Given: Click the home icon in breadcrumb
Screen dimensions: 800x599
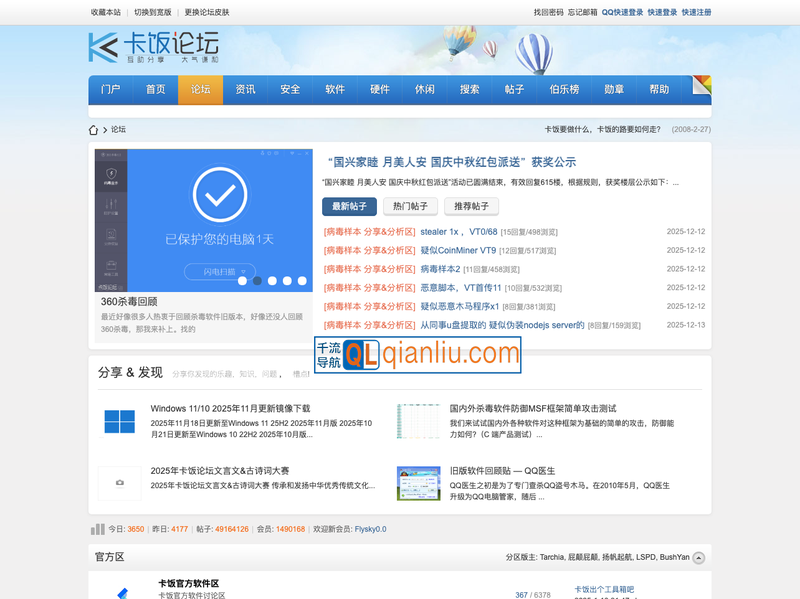Looking at the screenshot, I should [94, 130].
